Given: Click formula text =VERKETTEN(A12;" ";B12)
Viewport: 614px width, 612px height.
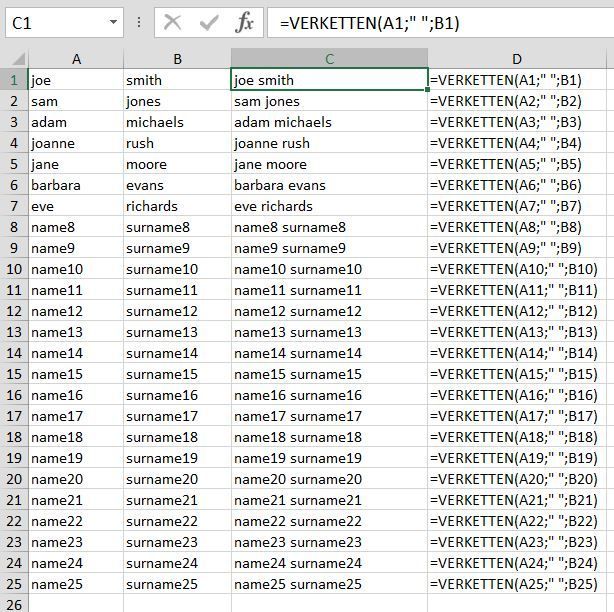Looking at the screenshot, I should click(x=514, y=311).
